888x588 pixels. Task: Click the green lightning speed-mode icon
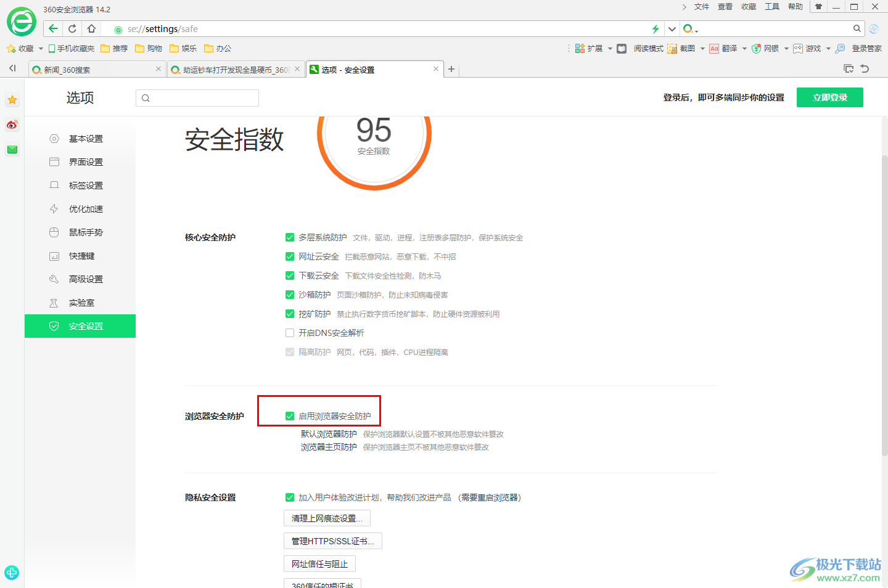[656, 29]
